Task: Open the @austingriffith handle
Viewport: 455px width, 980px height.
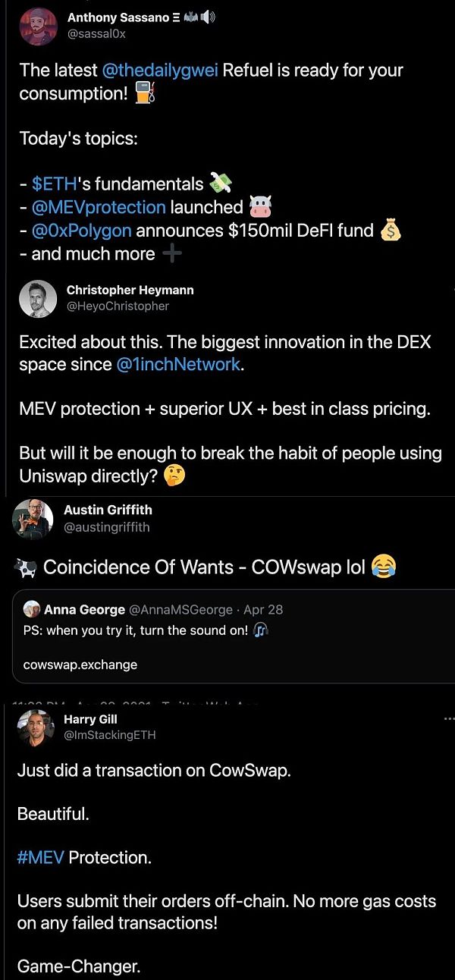Action: 108,526
